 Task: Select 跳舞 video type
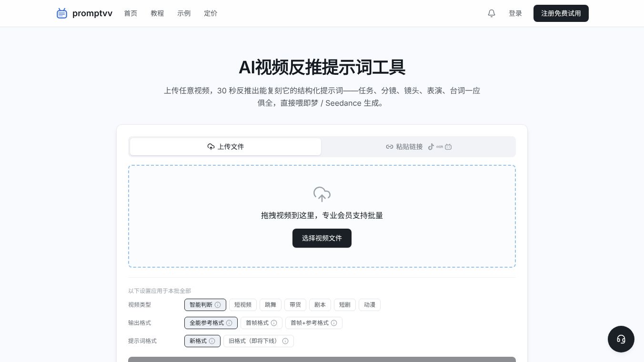pyautogui.click(x=271, y=305)
